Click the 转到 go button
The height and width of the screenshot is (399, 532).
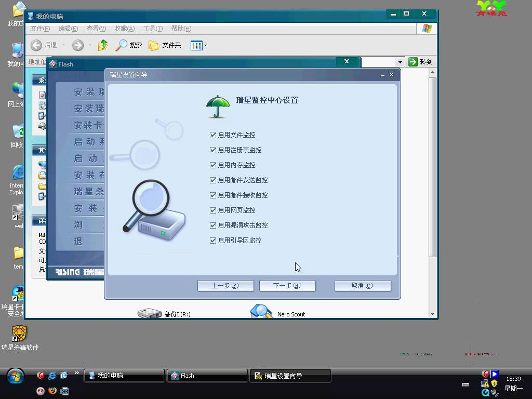click(x=421, y=62)
